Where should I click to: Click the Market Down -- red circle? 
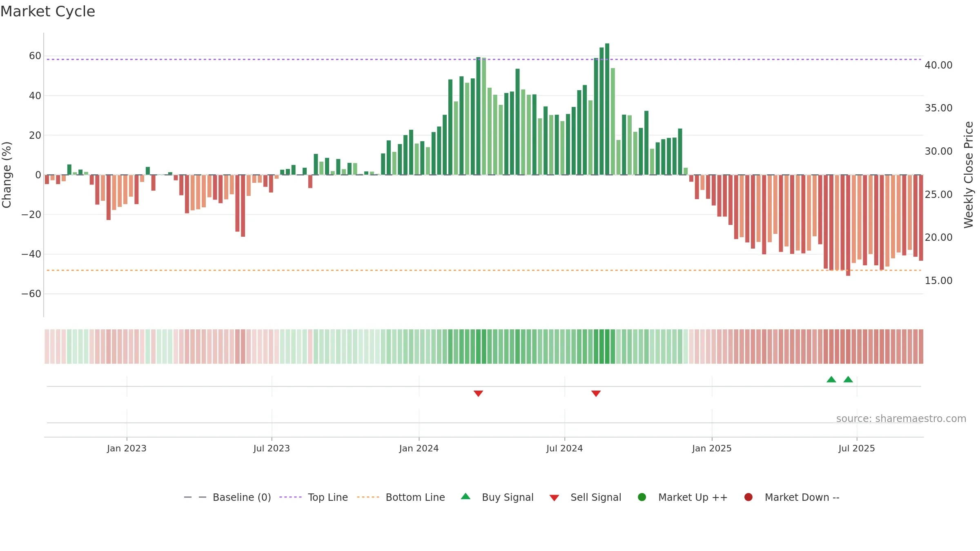coord(748,497)
